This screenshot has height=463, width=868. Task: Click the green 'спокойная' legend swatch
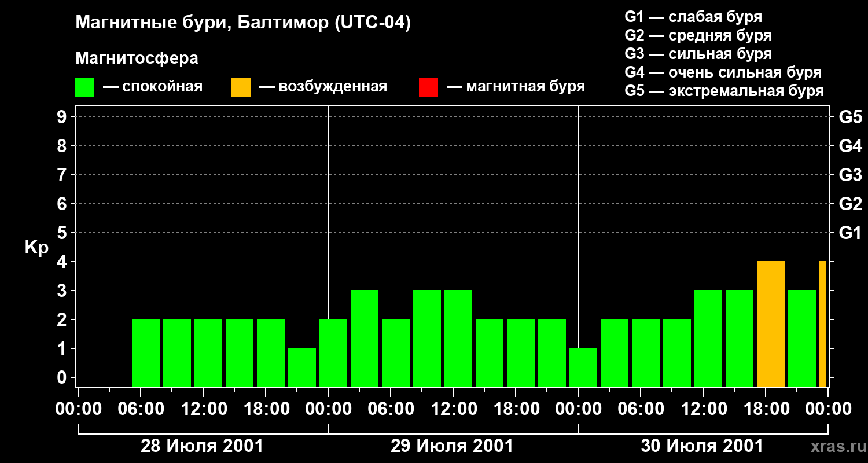coord(84,87)
